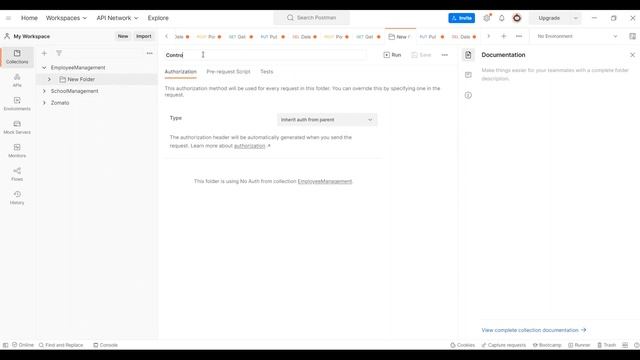This screenshot has width=640, height=360.
Task: Click the Invite button
Action: click(x=462, y=18)
